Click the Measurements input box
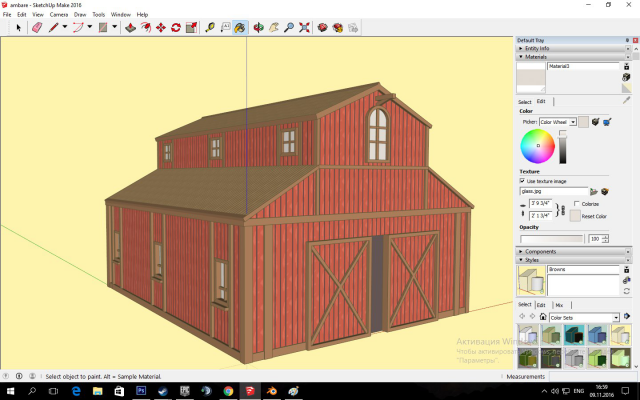Screen dimensions: 640x400 [592, 376]
